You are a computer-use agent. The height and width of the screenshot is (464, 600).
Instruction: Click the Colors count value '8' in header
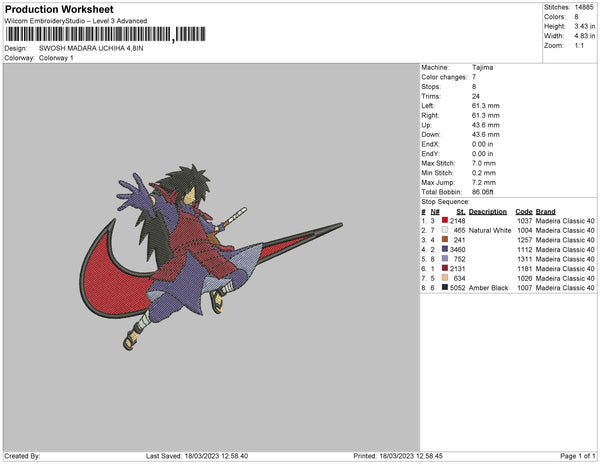coord(576,17)
